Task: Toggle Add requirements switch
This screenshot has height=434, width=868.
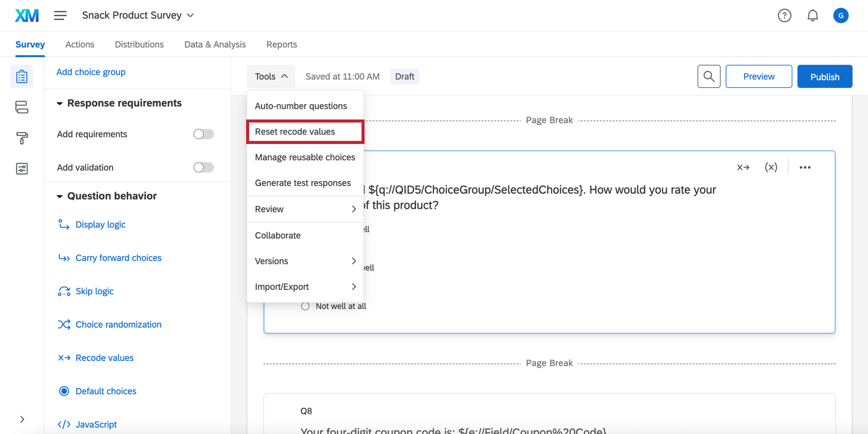Action: point(203,134)
